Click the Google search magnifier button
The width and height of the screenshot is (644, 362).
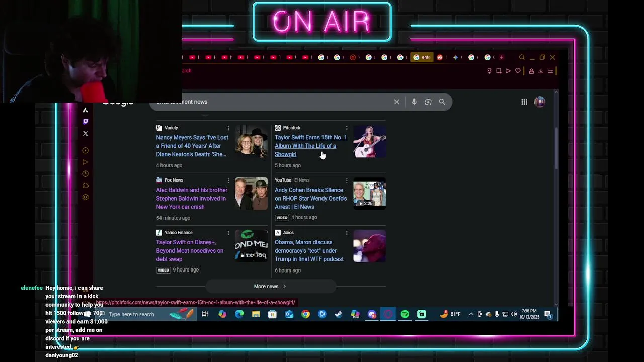[x=442, y=102]
